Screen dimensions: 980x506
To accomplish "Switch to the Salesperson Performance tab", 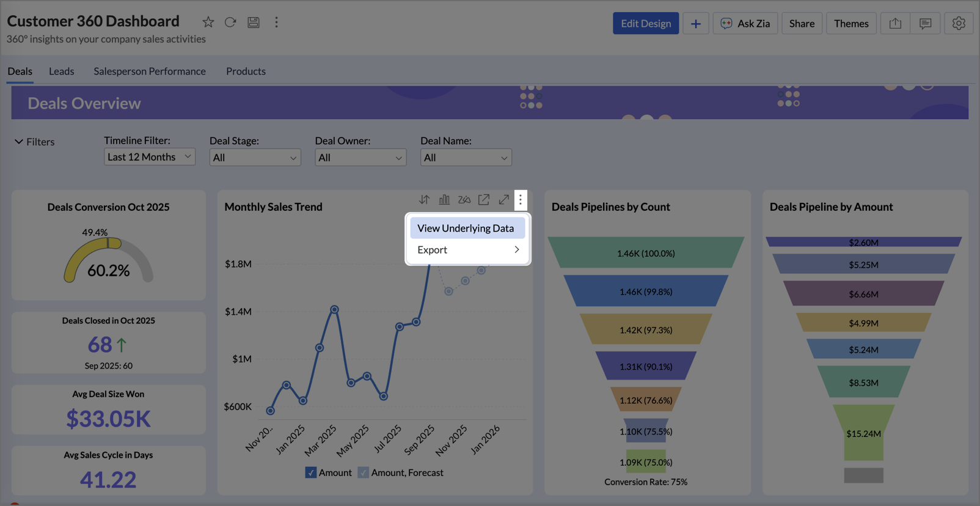I will 150,71.
